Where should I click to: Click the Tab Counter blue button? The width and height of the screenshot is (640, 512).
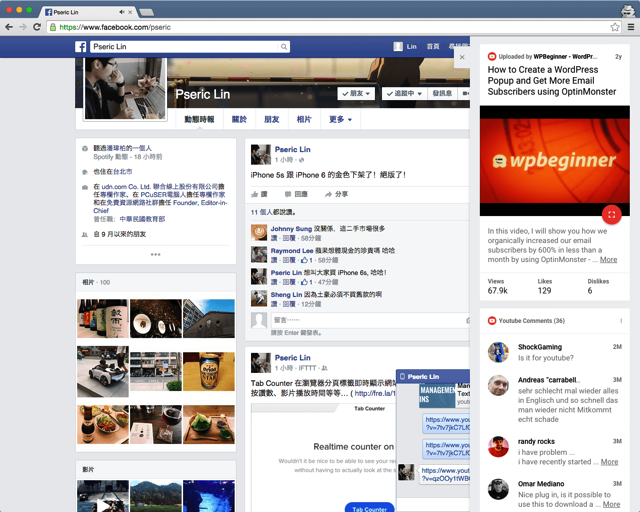(369, 508)
